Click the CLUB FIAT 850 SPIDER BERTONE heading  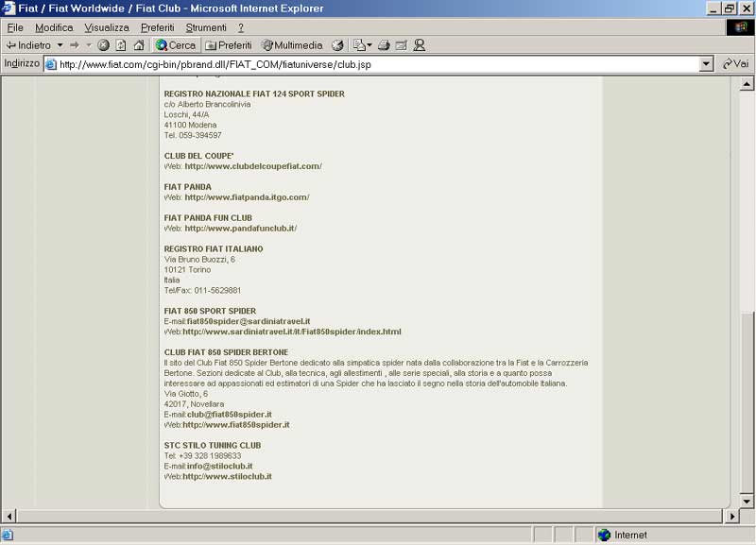[226, 352]
